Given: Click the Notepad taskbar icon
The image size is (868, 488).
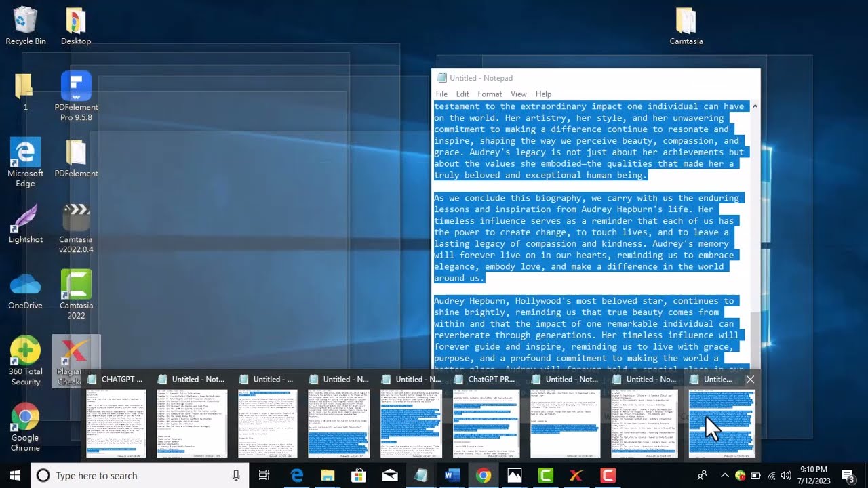Looking at the screenshot, I should [420, 476].
